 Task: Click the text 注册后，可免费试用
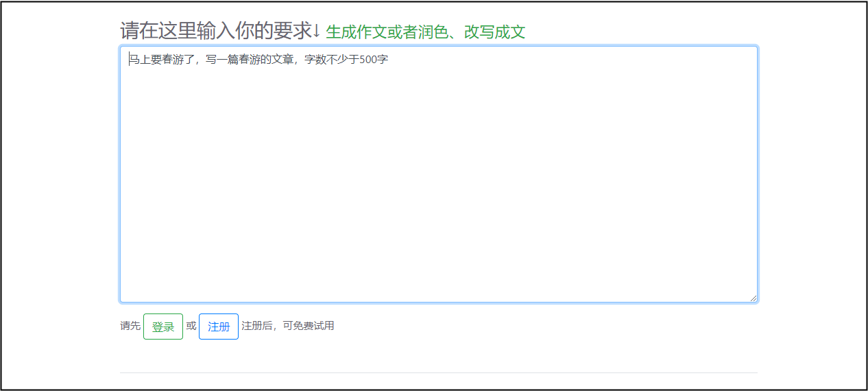click(x=288, y=326)
